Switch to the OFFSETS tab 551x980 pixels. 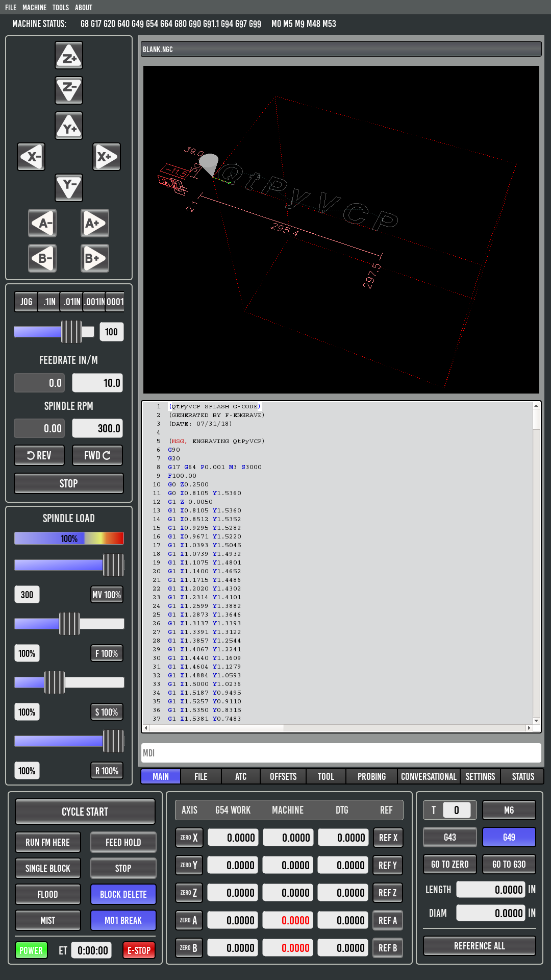[x=283, y=776]
